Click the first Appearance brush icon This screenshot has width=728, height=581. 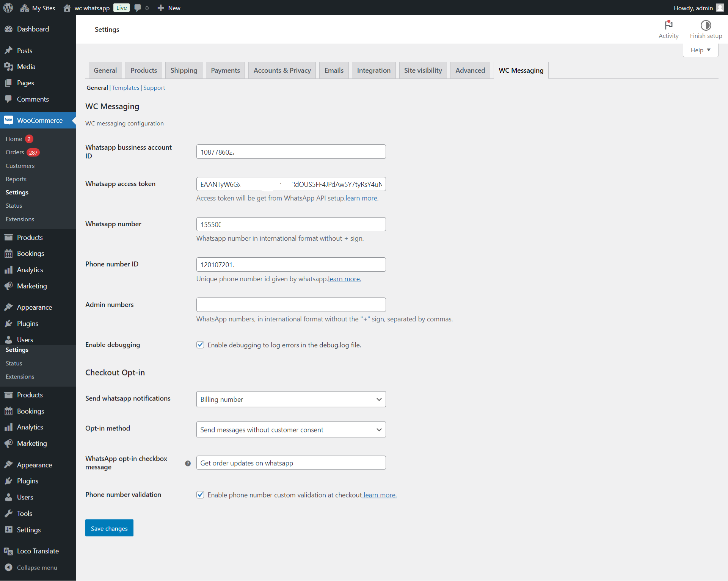coord(8,307)
